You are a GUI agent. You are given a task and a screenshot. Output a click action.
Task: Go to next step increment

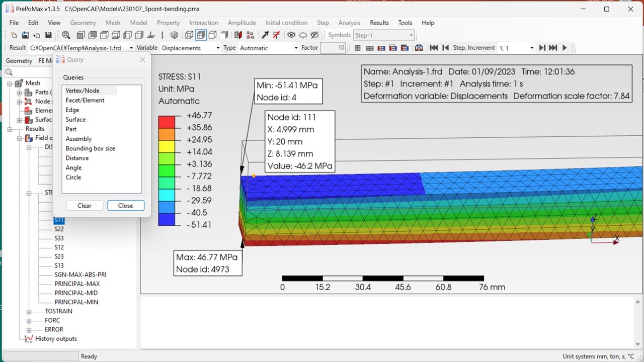[542, 48]
